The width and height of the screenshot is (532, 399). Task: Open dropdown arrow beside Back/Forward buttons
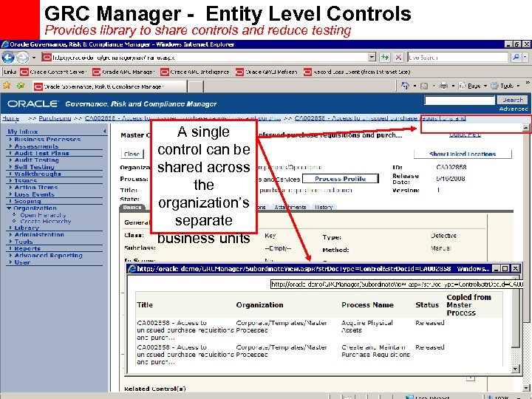tap(34, 58)
